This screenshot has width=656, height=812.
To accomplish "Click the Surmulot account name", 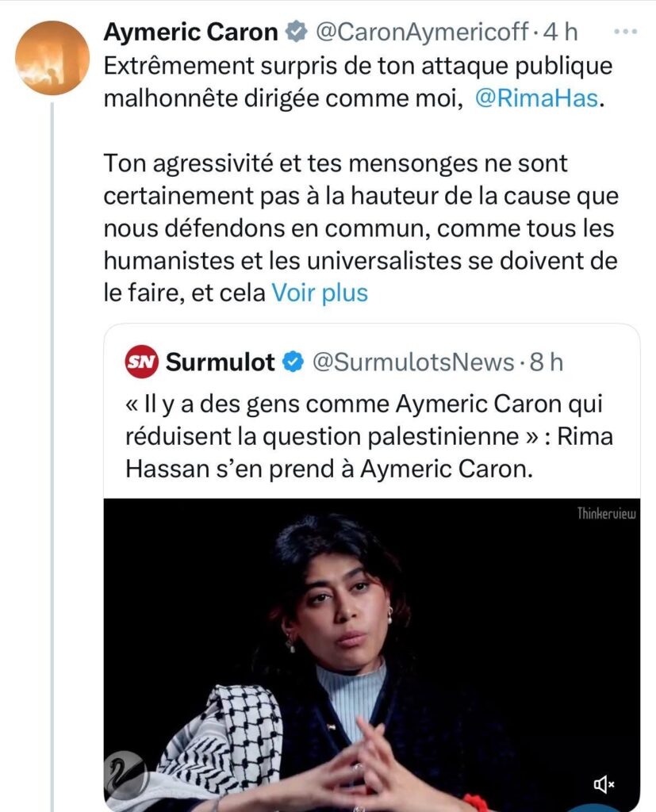I will [x=220, y=362].
